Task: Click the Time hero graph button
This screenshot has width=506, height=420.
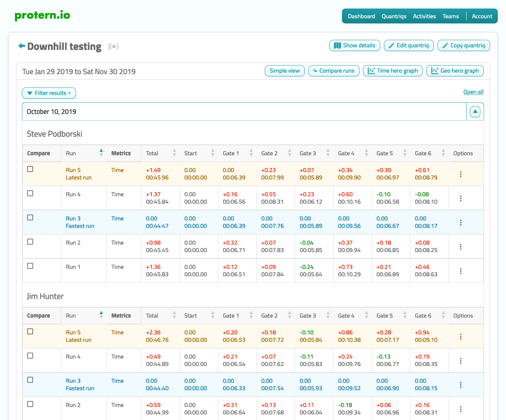Action: click(x=393, y=71)
